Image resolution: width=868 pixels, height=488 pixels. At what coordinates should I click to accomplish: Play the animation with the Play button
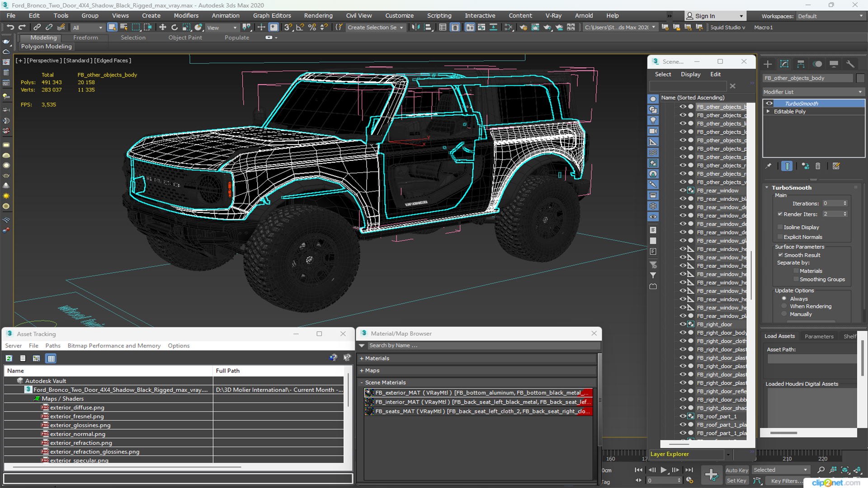click(663, 470)
